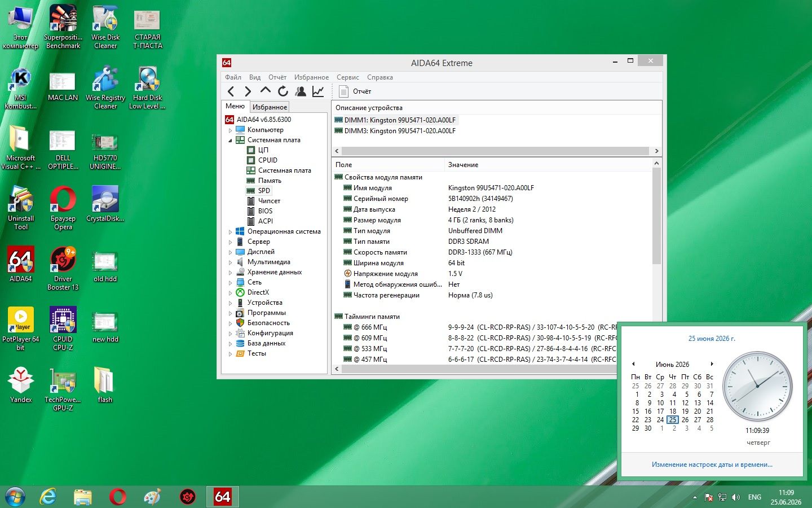This screenshot has width=812, height=508.
Task: Go to next month in calendar
Action: tap(712, 364)
